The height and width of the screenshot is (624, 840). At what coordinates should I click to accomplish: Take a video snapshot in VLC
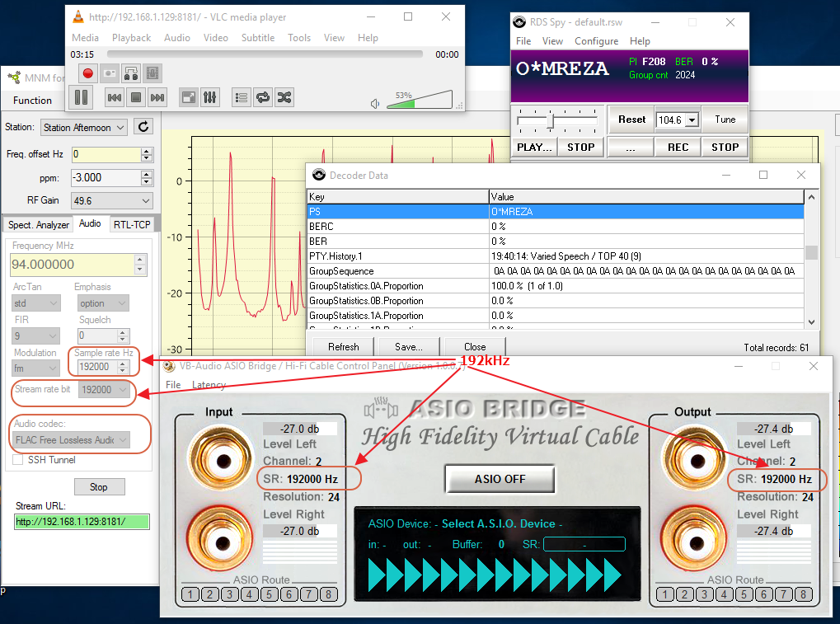[x=108, y=73]
